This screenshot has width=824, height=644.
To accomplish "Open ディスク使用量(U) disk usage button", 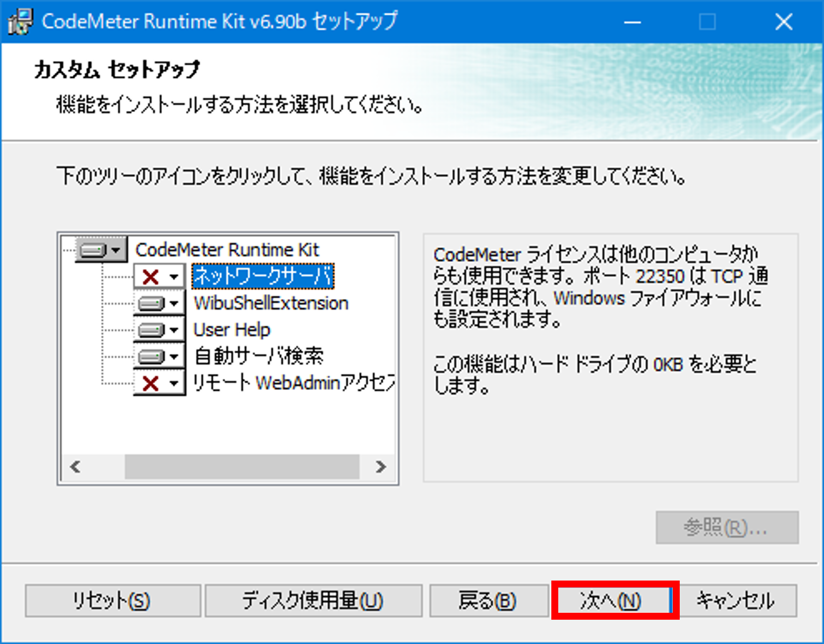I will (x=313, y=601).
